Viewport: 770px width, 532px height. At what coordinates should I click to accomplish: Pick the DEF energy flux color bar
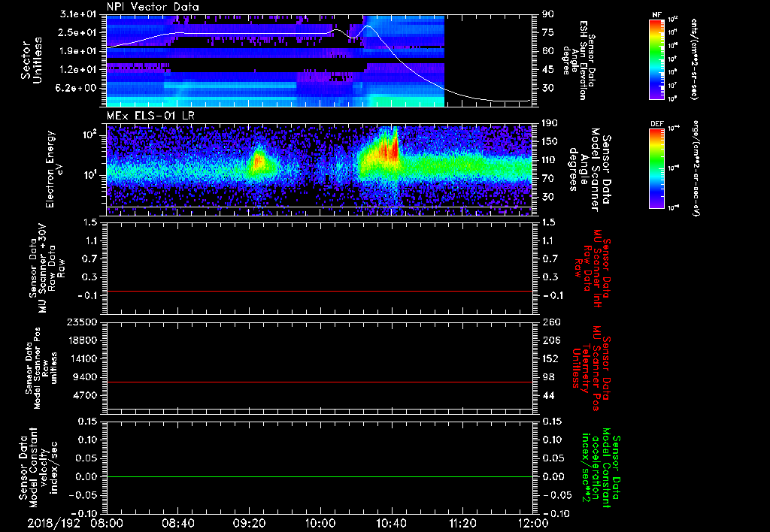pos(656,168)
